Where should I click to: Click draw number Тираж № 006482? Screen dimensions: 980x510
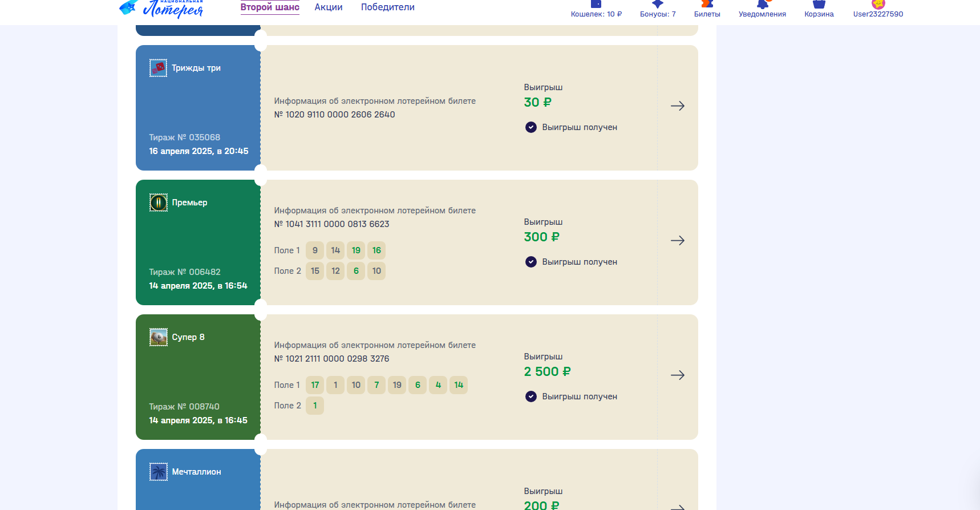click(x=185, y=272)
